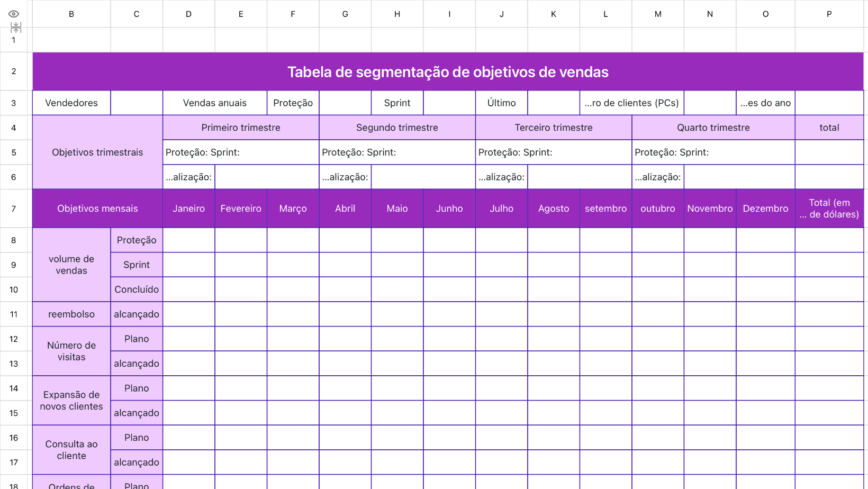
Task: Click the 'total' cell in row 4
Action: (829, 128)
